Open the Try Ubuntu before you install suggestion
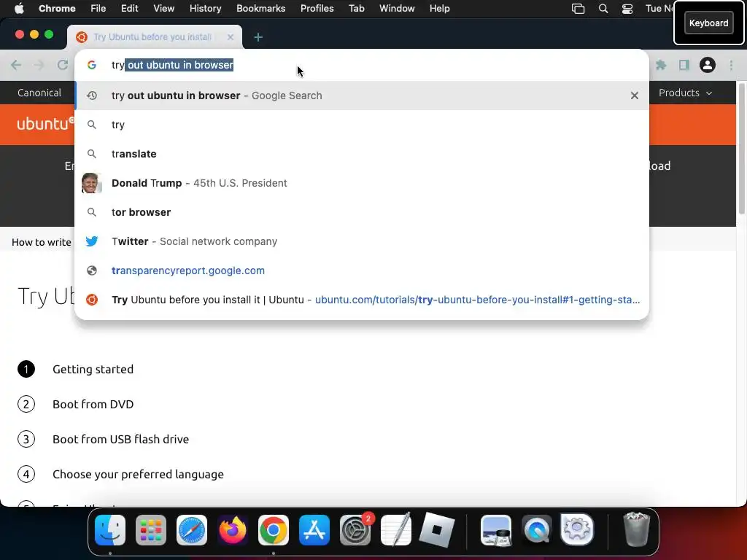Screen dimensions: 747x560 coord(362,300)
